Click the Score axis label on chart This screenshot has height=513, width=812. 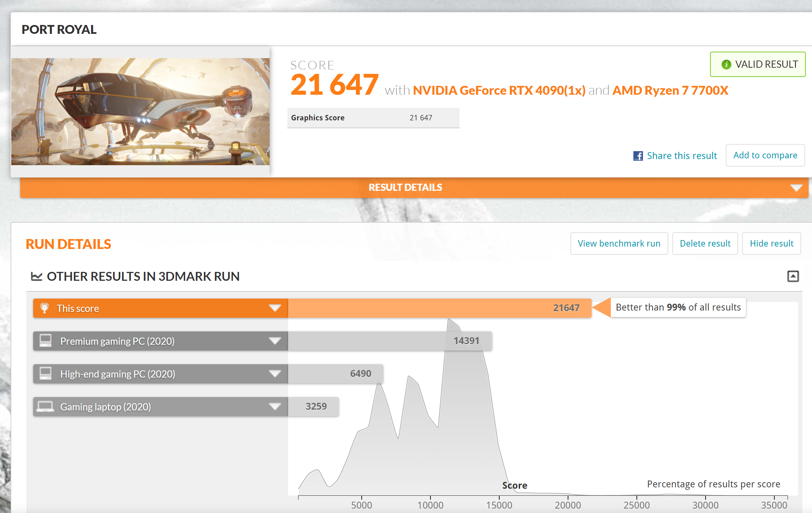[x=515, y=486]
